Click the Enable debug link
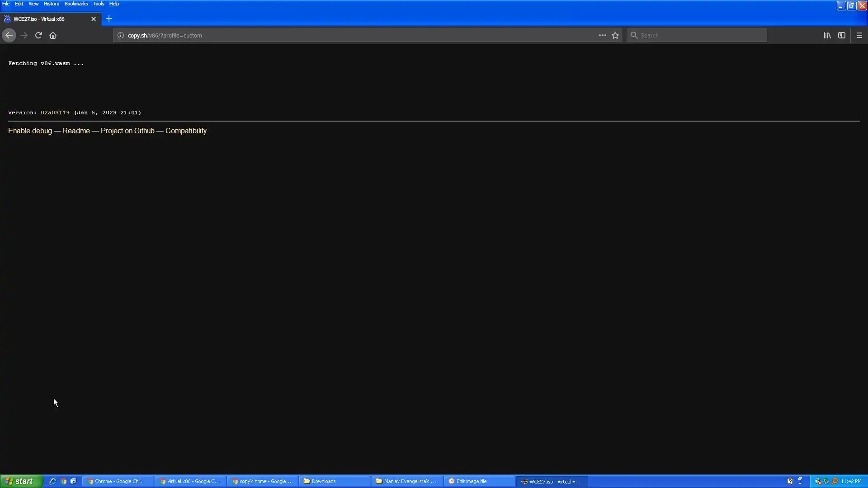Image resolution: width=868 pixels, height=488 pixels. tap(30, 131)
